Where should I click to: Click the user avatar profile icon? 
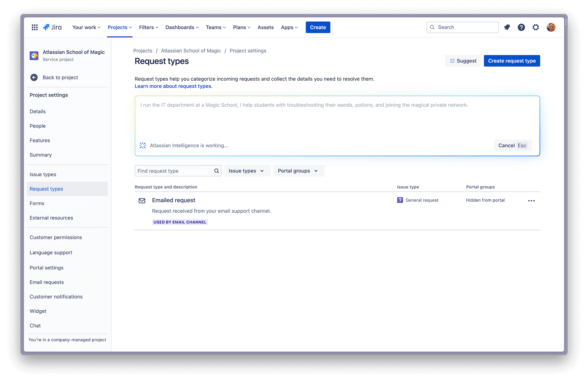[552, 27]
